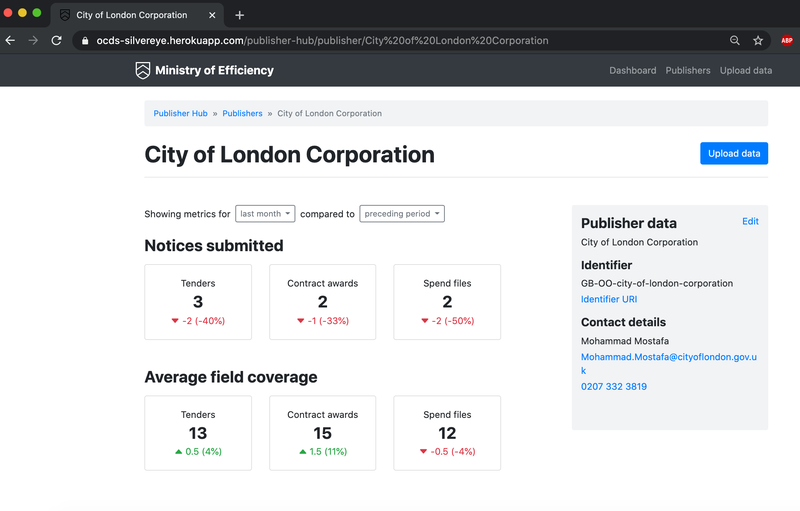Click the '-2 (-40%)' Tenders change value
The image size is (800, 511).
(x=204, y=321)
